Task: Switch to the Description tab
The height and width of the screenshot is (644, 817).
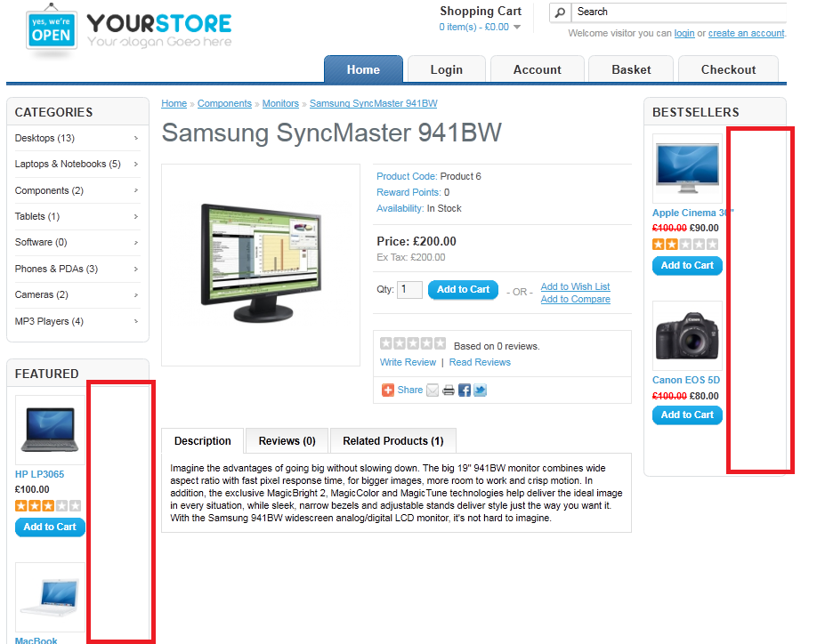Action: coord(203,441)
